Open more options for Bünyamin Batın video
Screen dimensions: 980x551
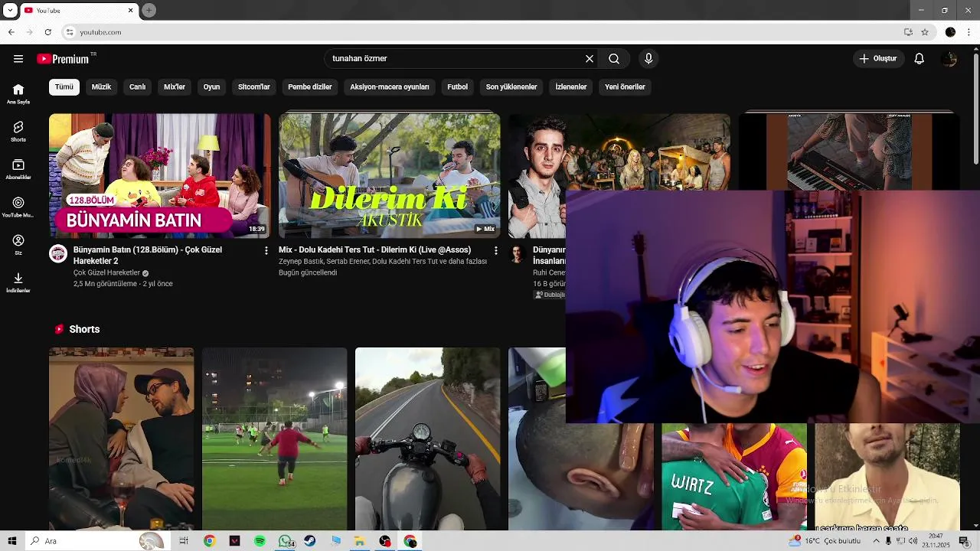[266, 251]
